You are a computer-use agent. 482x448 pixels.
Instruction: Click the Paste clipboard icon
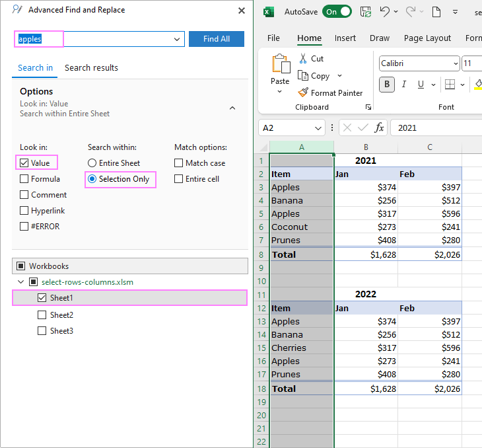click(280, 65)
